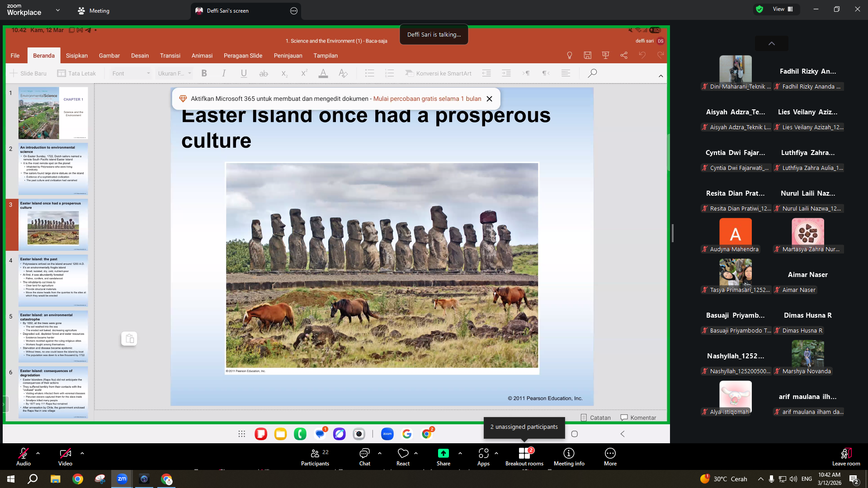Viewport: 868px width, 488px height.
Task: Open the Font dropdown
Action: click(131, 73)
